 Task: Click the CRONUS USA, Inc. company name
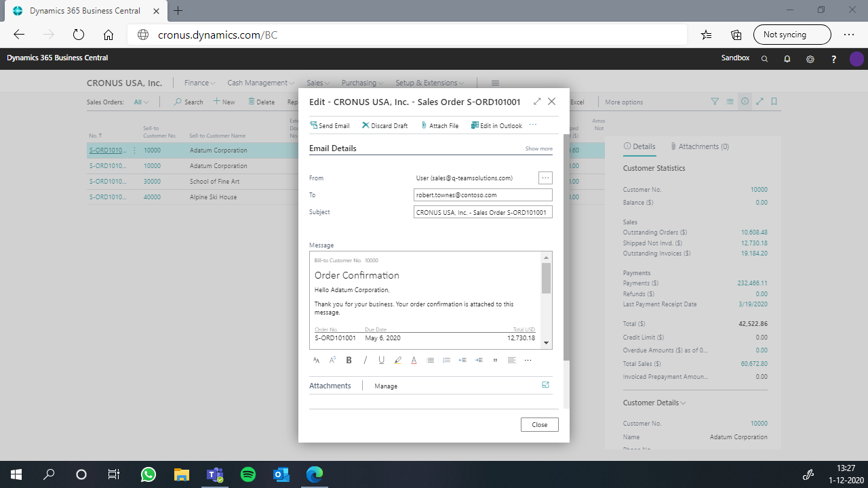(x=124, y=83)
